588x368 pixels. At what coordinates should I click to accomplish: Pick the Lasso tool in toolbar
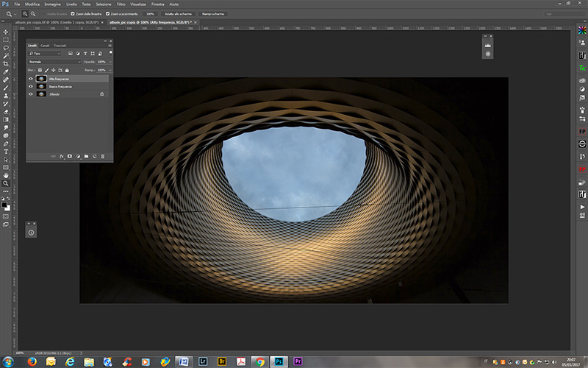tap(6, 47)
